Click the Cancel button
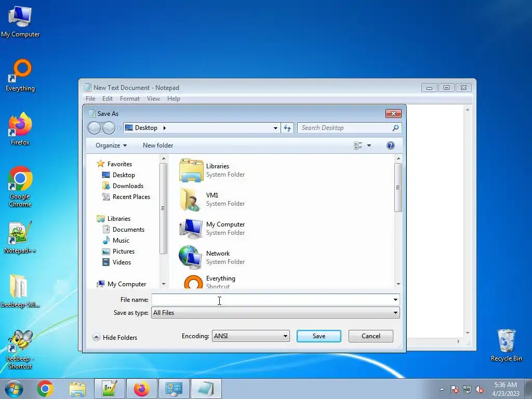The width and height of the screenshot is (532, 399). 371,336
